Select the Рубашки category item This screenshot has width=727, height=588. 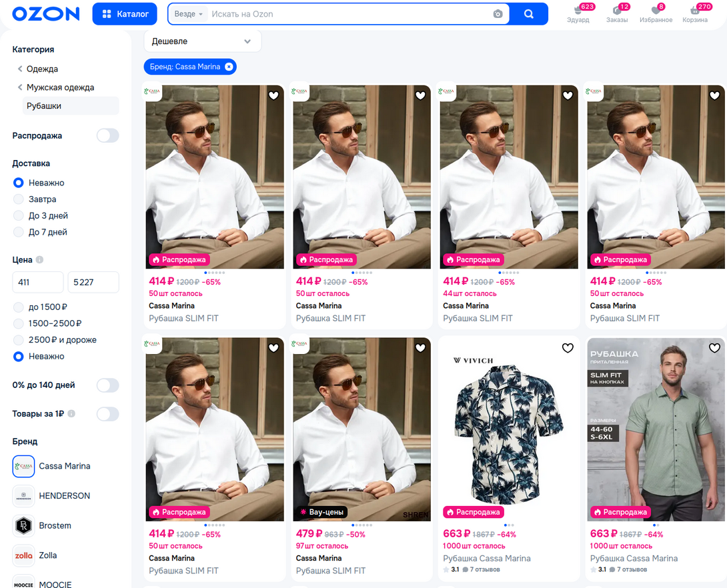point(71,105)
